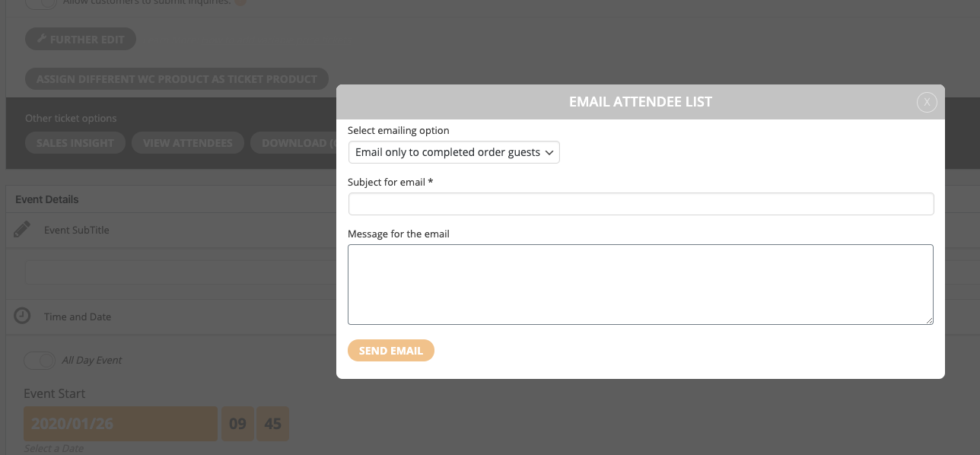Click the pencil icon beside Event SubTitle
This screenshot has height=455, width=980.
[23, 230]
